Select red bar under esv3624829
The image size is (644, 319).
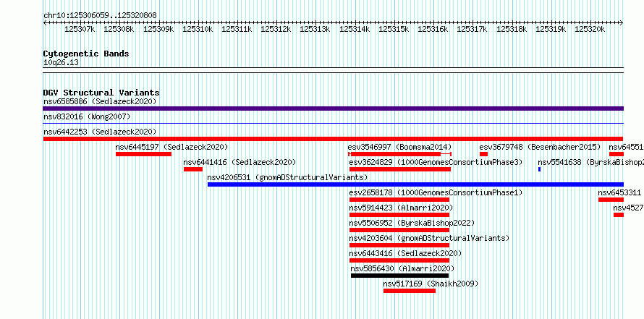click(x=400, y=169)
